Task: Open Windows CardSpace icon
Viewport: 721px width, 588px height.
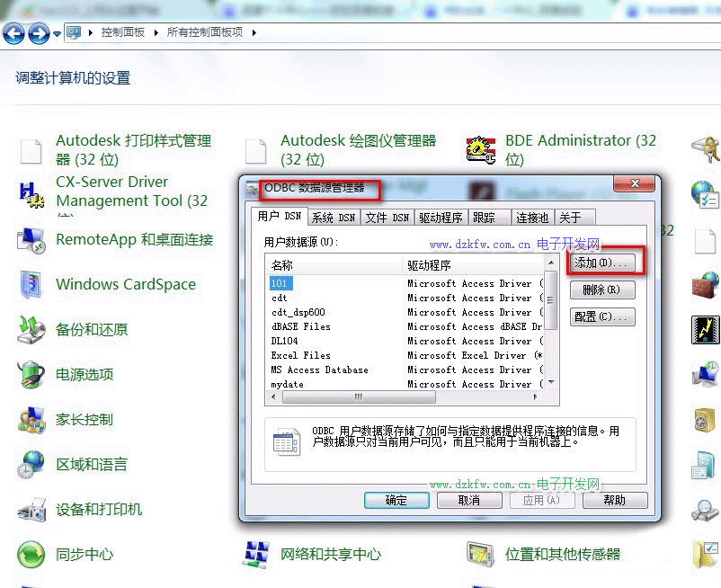Action: tap(31, 285)
